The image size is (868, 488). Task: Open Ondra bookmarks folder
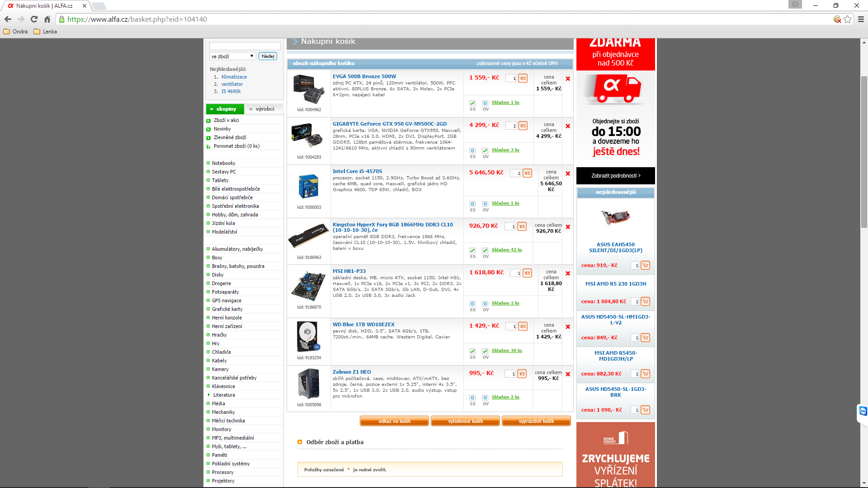tap(15, 32)
